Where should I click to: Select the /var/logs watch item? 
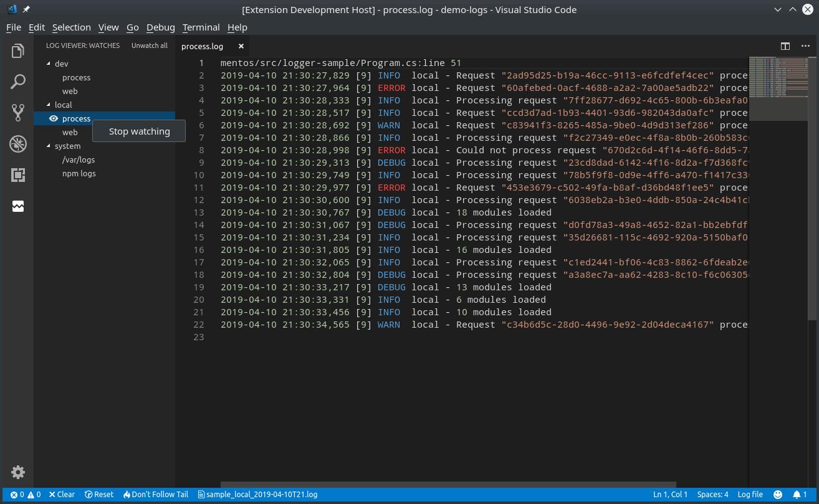79,159
